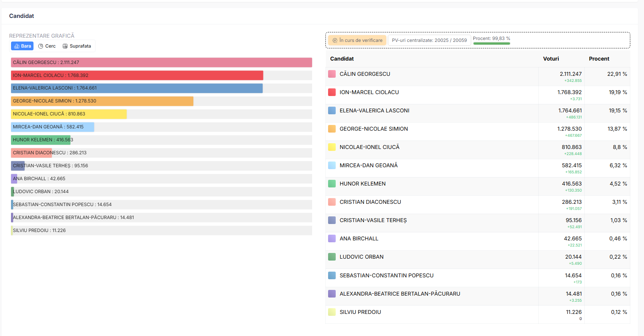
Task: Click the PV-uri centralizate counter badge
Action: click(x=429, y=40)
